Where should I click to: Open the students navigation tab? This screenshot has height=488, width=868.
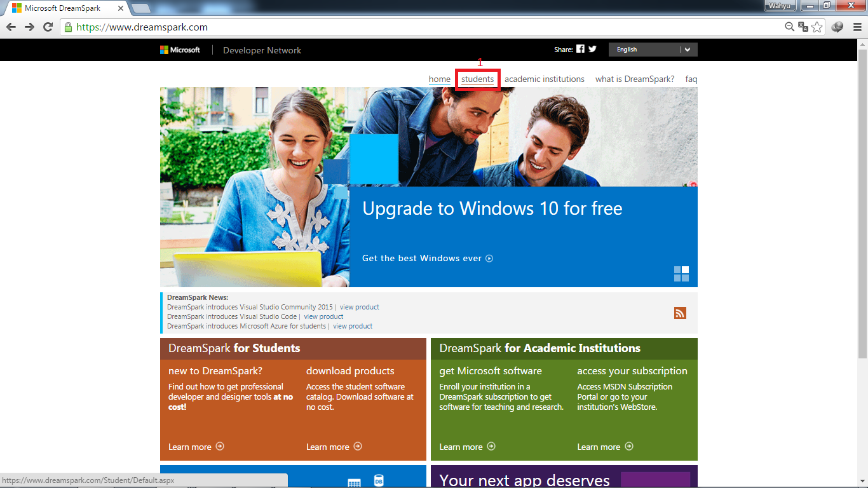pyautogui.click(x=477, y=79)
